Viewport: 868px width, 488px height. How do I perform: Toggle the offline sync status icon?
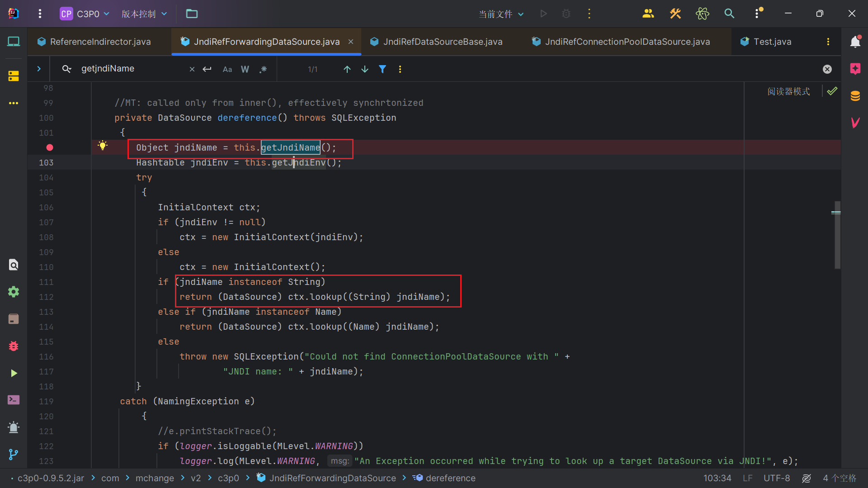pyautogui.click(x=807, y=478)
